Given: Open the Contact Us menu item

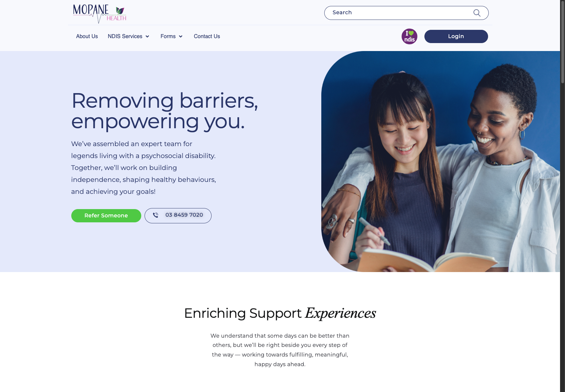Looking at the screenshot, I should [x=207, y=36].
